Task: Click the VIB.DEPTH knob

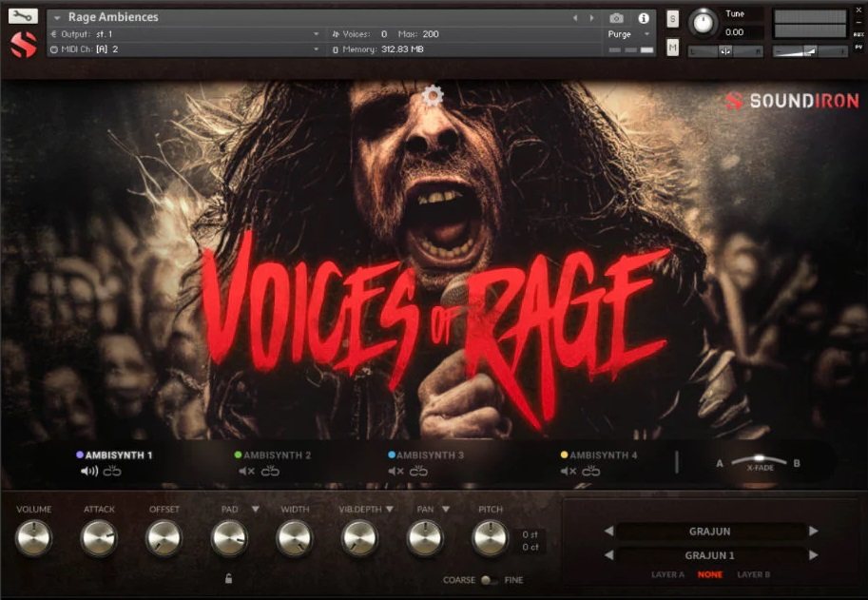Action: pyautogui.click(x=359, y=538)
